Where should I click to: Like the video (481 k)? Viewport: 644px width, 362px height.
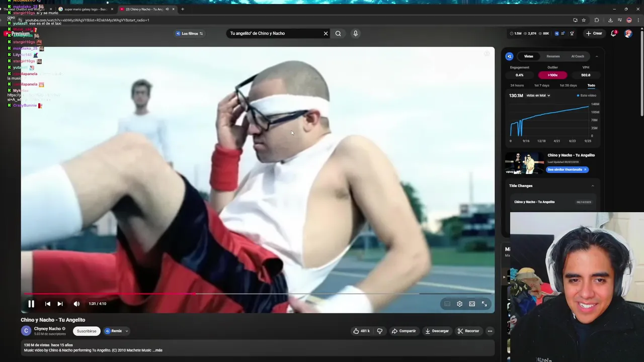pyautogui.click(x=361, y=331)
